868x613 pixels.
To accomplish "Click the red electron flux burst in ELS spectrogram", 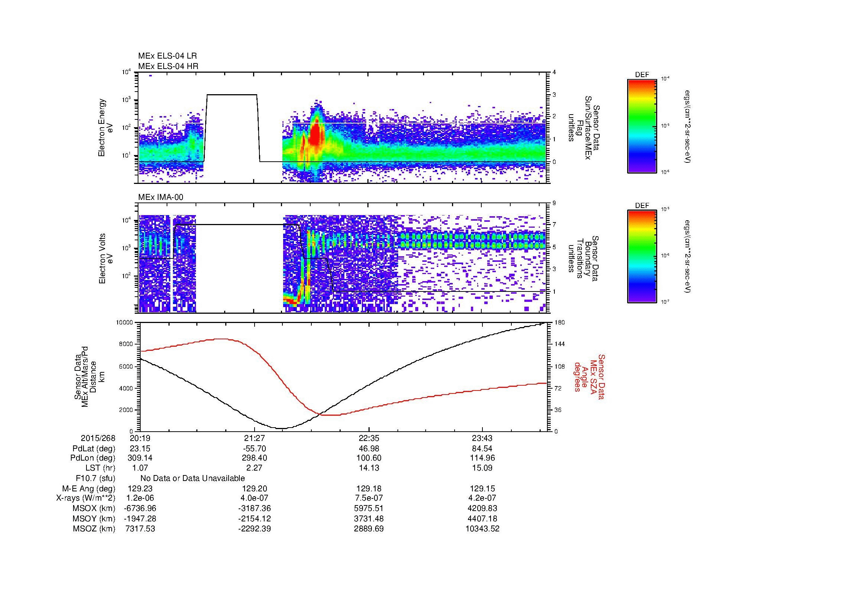I will click(x=315, y=135).
